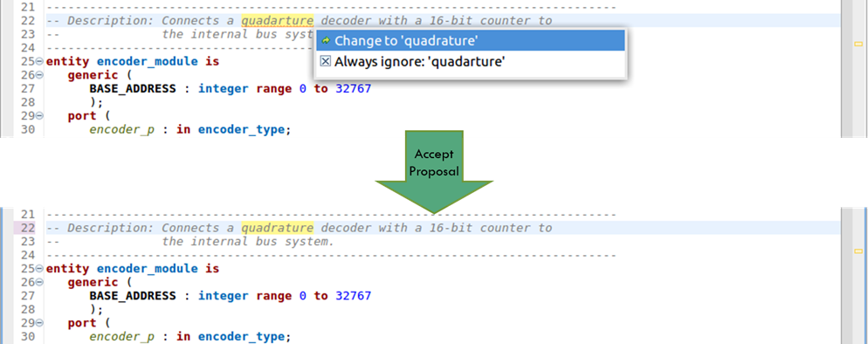
Task: Click the misspelled word 'quadarture'
Action: pyautogui.click(x=278, y=21)
